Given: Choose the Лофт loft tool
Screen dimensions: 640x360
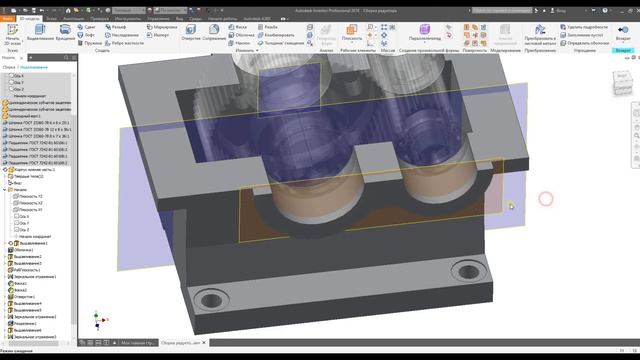Looking at the screenshot, I should 86,35.
